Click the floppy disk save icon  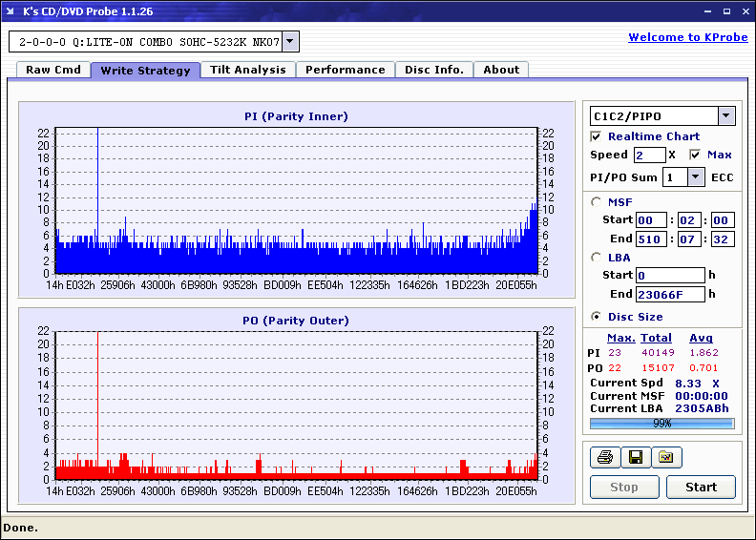[635, 458]
